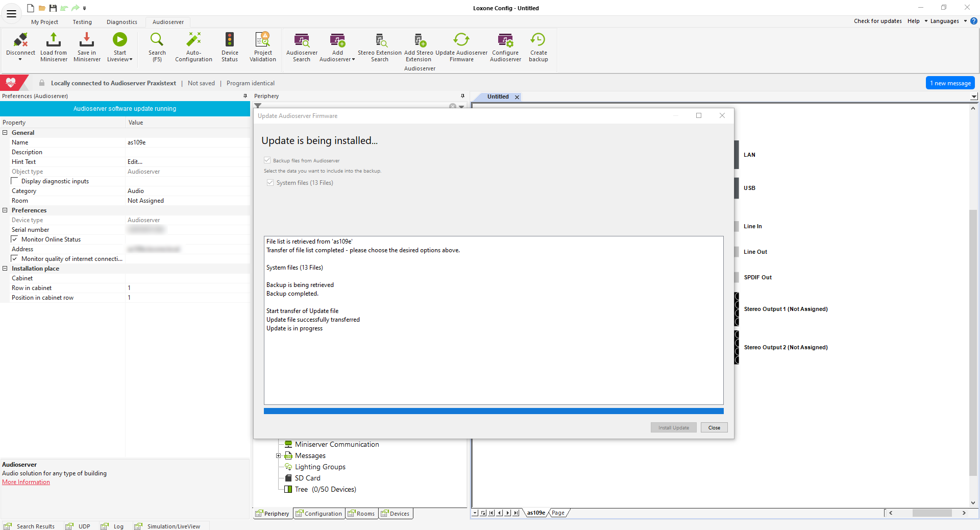Open the More Information link

[x=26, y=482]
